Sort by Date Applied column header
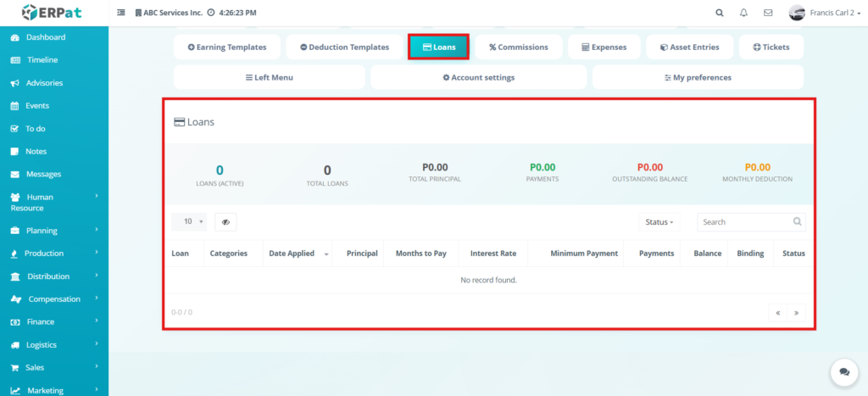The image size is (868, 396). click(292, 254)
